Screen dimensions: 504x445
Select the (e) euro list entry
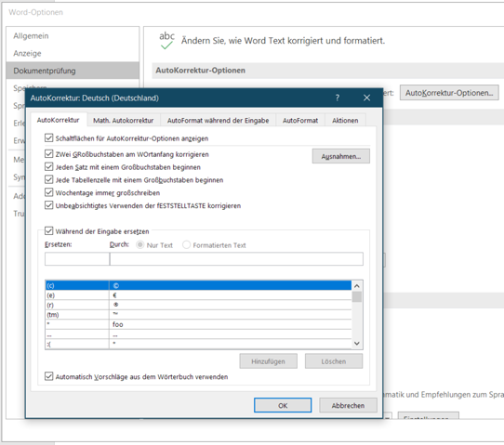coord(198,295)
